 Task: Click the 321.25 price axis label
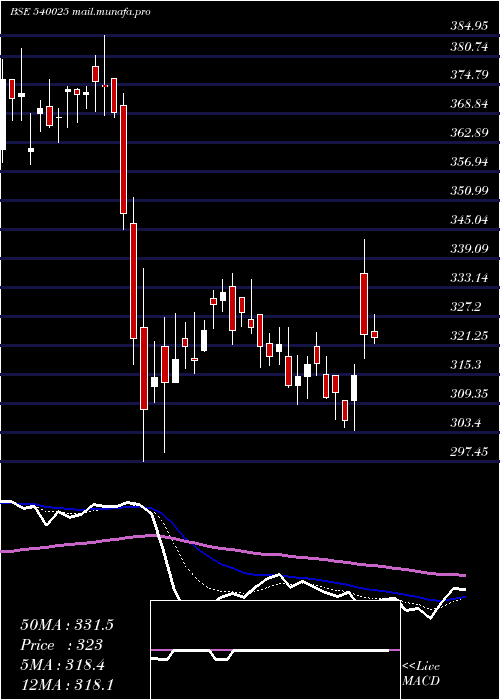(468, 336)
